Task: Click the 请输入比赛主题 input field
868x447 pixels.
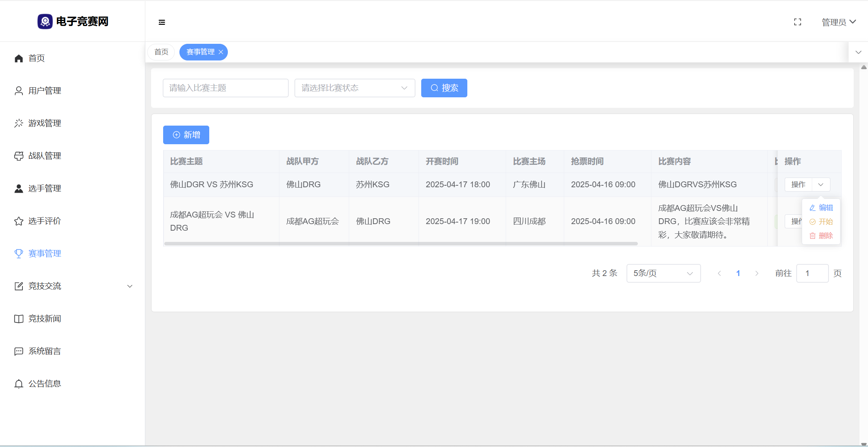Action: (x=226, y=88)
